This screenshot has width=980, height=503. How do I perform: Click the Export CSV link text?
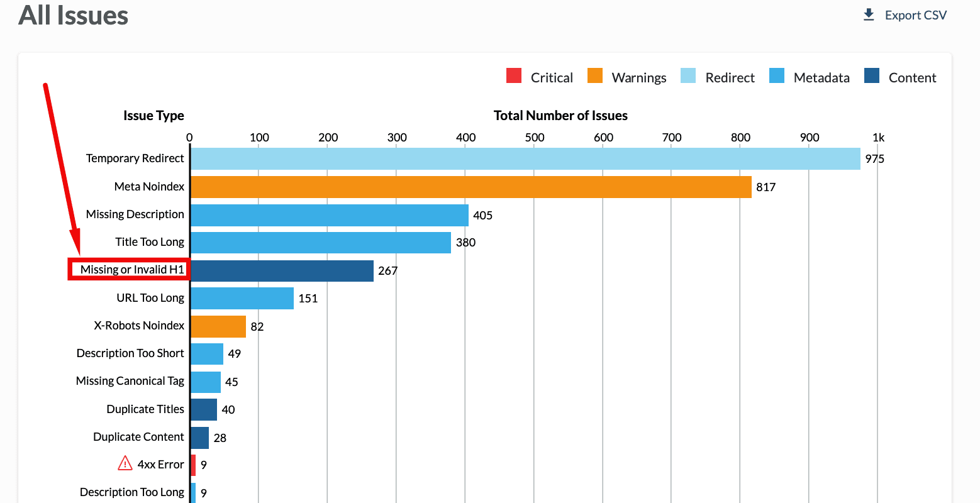915,15
